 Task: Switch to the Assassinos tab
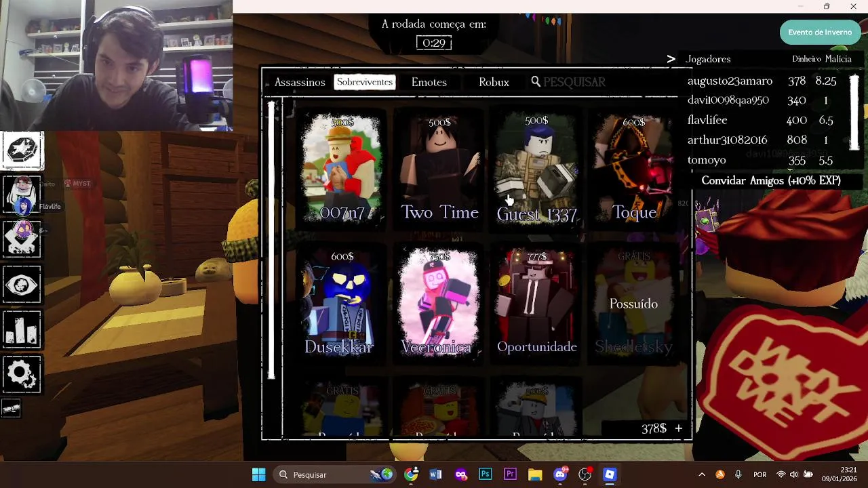[x=300, y=82]
